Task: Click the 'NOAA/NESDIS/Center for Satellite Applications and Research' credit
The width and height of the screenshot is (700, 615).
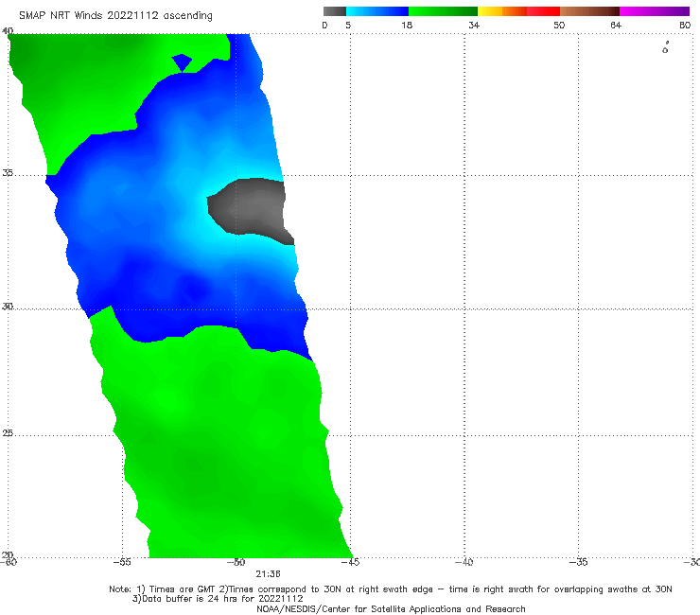Action: [391, 608]
